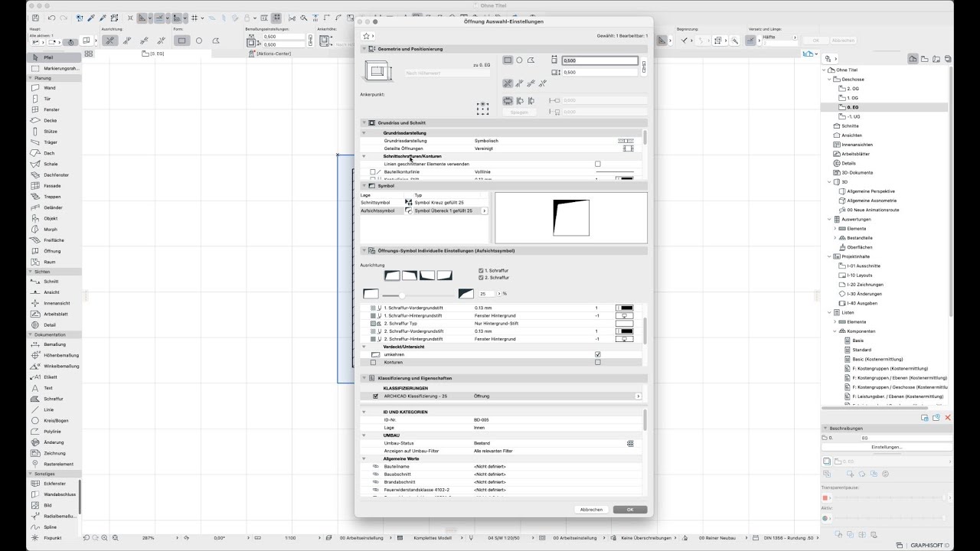Open the ARCHICAD Klassifizierung value flyout arrow
The width and height of the screenshot is (980, 551).
click(638, 396)
